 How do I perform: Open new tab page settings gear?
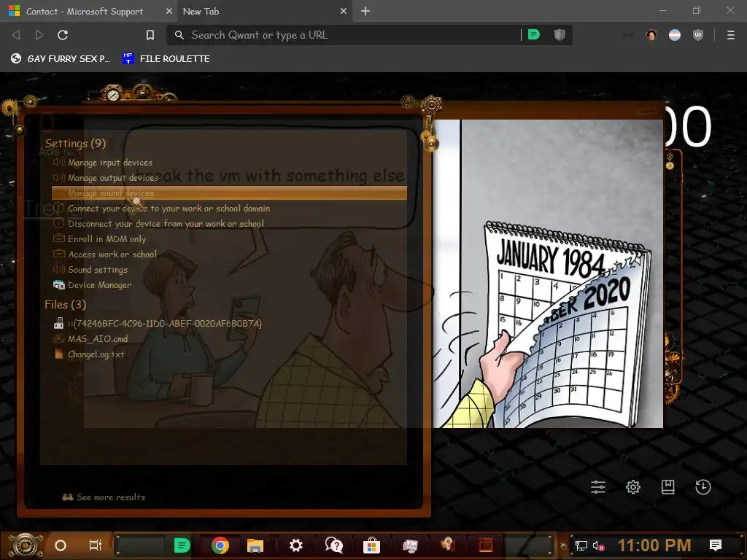pyautogui.click(x=633, y=486)
